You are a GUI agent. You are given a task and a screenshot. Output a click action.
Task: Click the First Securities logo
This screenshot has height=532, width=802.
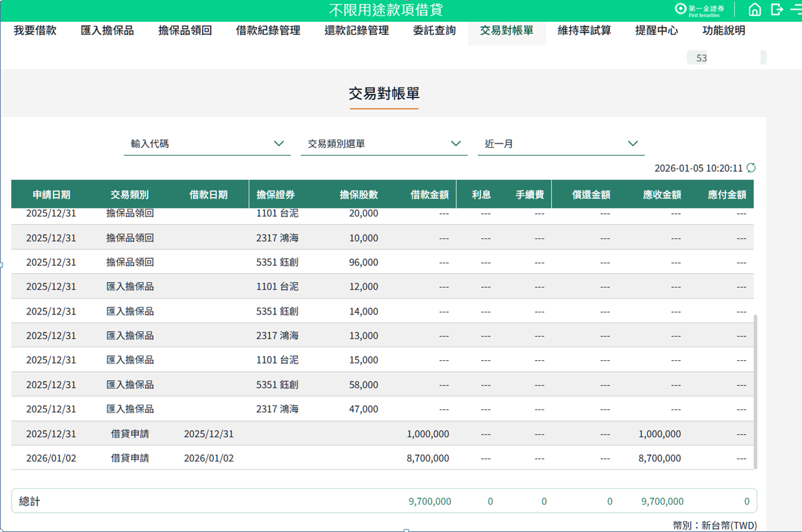699,10
